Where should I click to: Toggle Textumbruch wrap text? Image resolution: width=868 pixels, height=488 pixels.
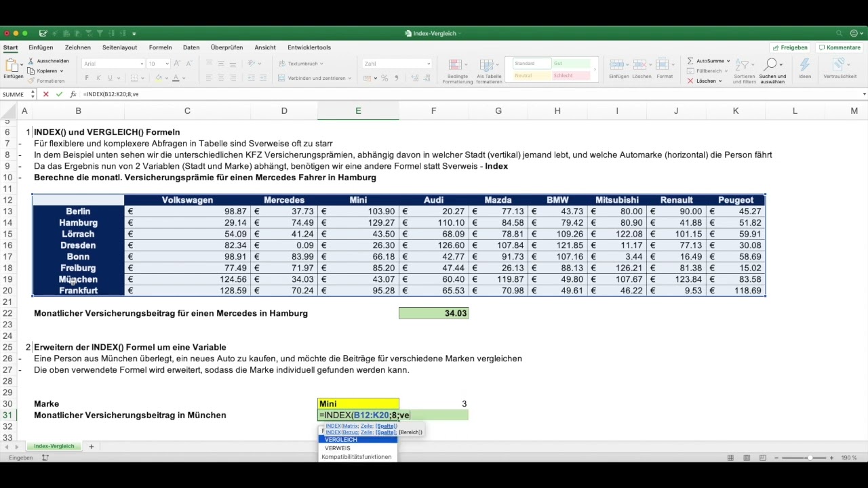tap(302, 64)
